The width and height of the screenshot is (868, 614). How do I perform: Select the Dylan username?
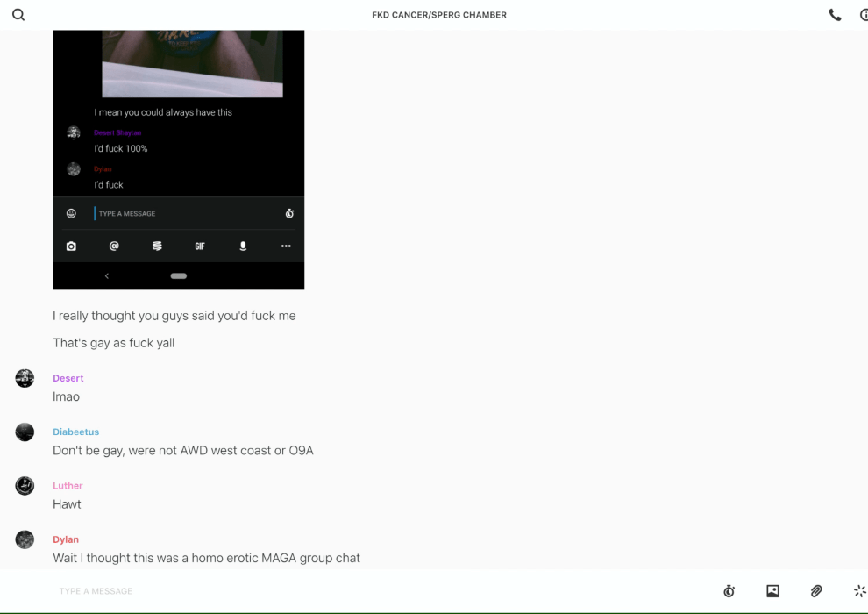(66, 539)
